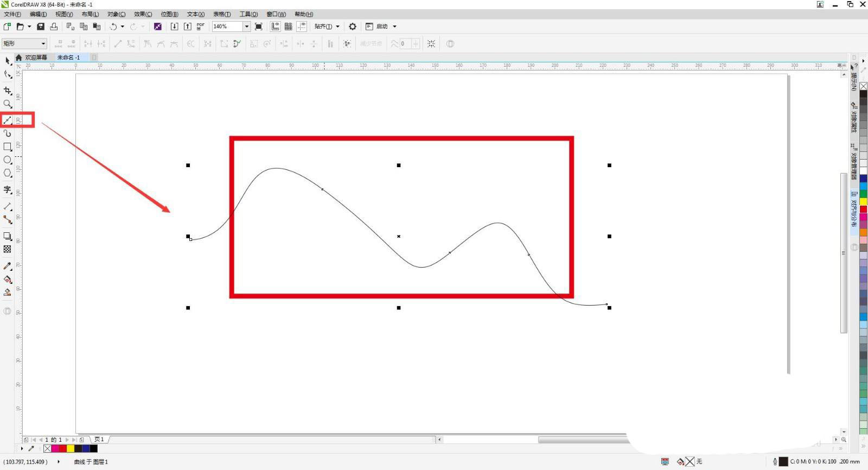This screenshot has width=868, height=470.
Task: Toggle full-screen preview
Action: click(259, 26)
